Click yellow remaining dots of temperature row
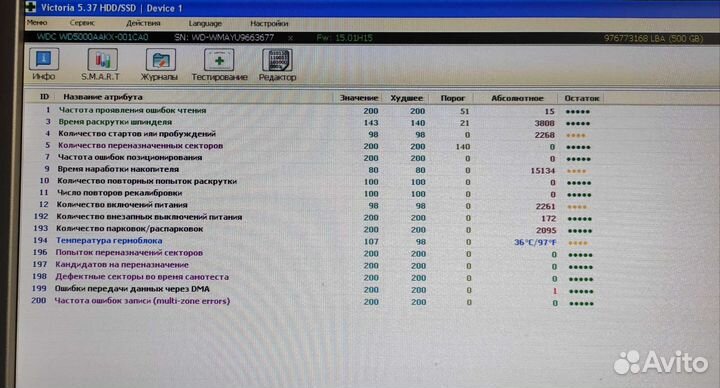This screenshot has height=388, width=720. tap(578, 242)
